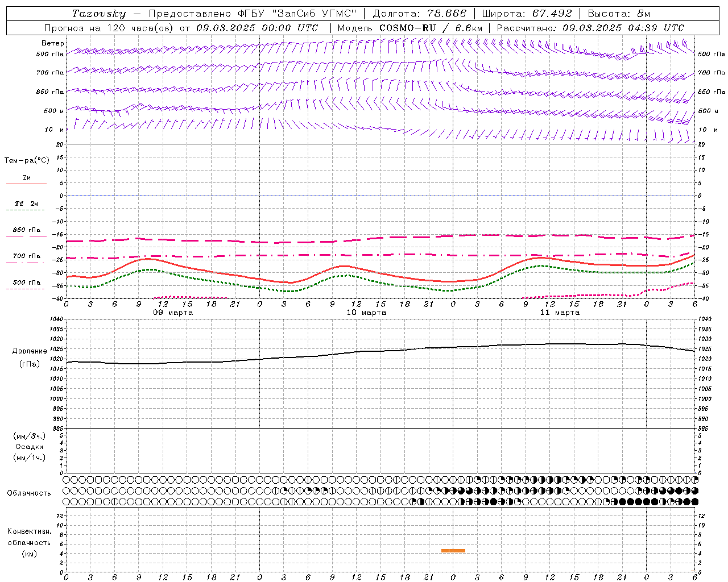Click the "09 марта" date label
The image size is (728, 582).
(x=173, y=313)
